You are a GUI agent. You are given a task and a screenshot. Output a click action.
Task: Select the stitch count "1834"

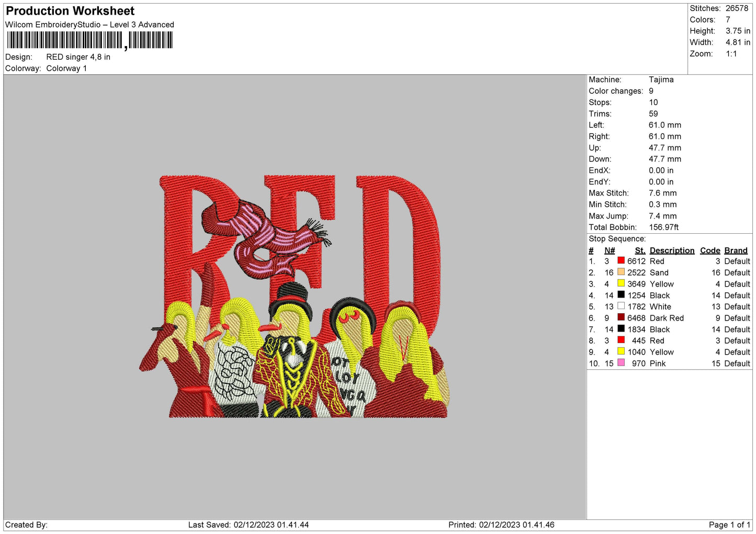637,330
